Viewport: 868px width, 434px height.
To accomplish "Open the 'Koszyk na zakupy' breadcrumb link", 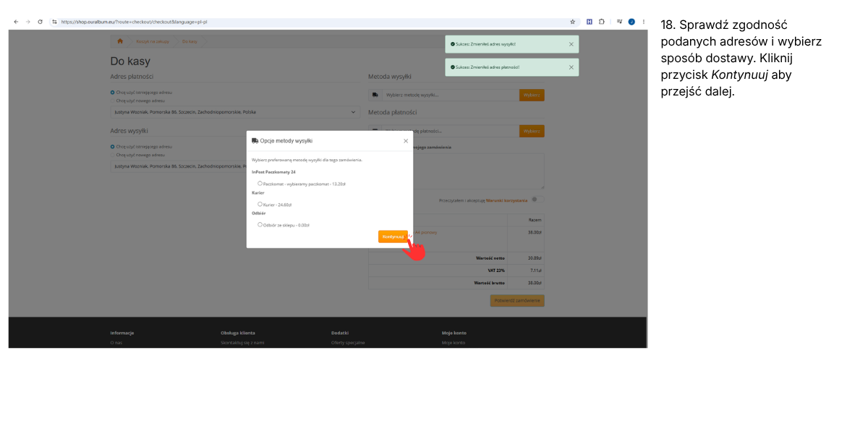I will point(153,41).
